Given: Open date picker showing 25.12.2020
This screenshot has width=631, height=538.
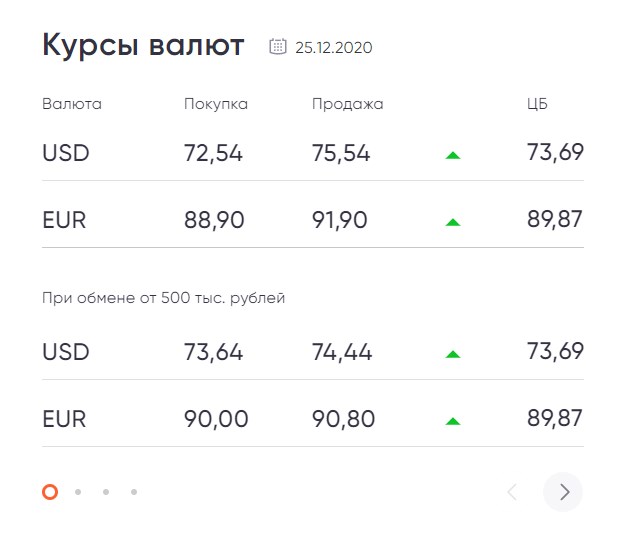Looking at the screenshot, I should point(334,47).
